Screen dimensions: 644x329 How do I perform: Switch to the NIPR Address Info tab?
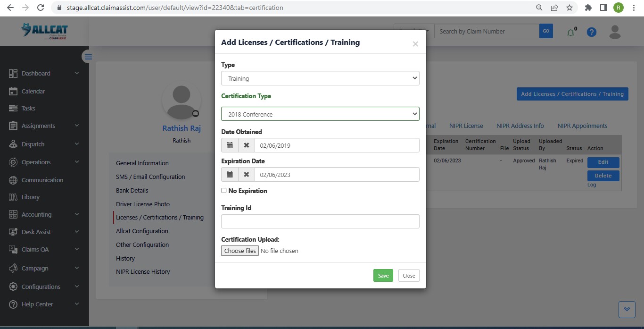(520, 126)
